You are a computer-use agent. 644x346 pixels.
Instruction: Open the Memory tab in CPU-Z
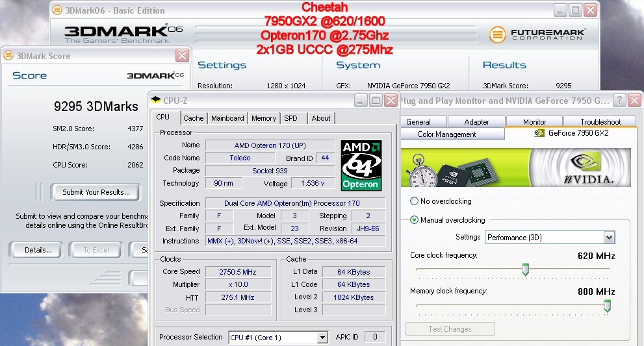pyautogui.click(x=264, y=118)
